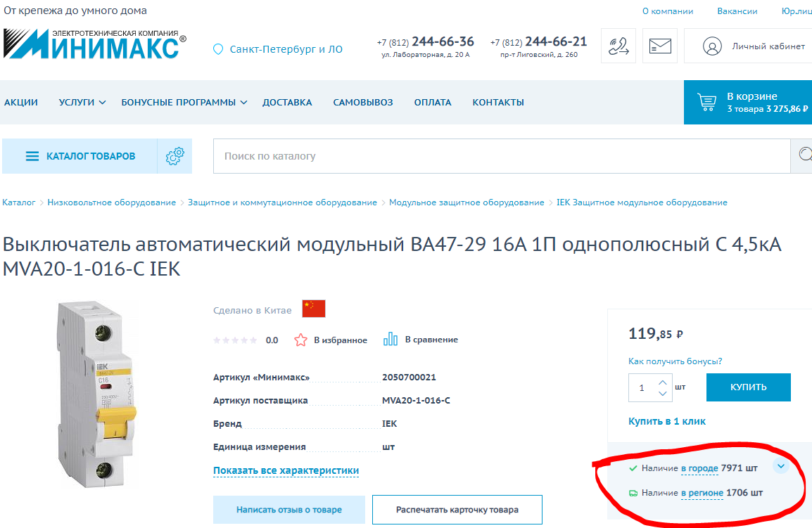The width and height of the screenshot is (812, 528).
Task: Open the Оплата menu item
Action: pyautogui.click(x=433, y=103)
